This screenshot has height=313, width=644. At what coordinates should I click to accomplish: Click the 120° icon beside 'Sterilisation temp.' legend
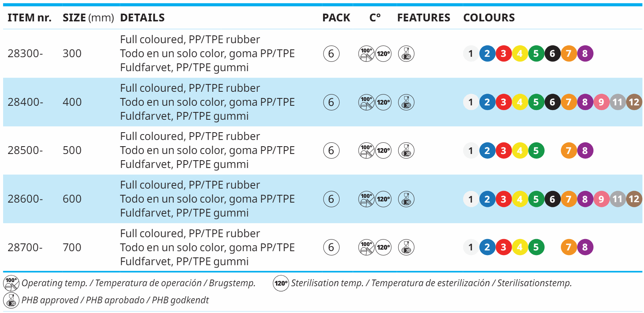[x=281, y=283]
